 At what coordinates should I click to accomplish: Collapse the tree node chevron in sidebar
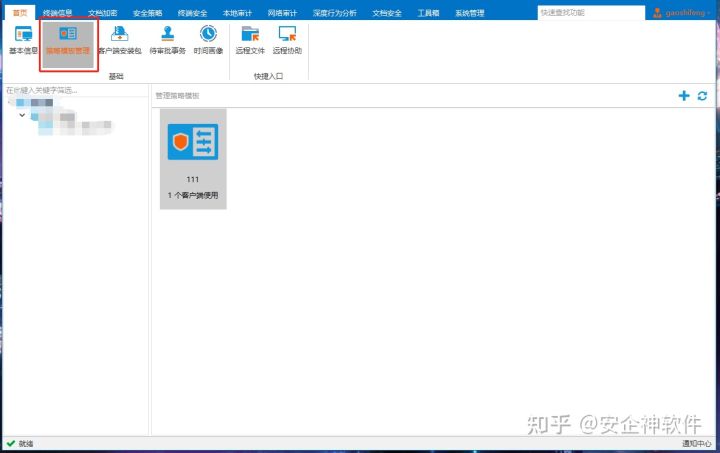pos(22,115)
